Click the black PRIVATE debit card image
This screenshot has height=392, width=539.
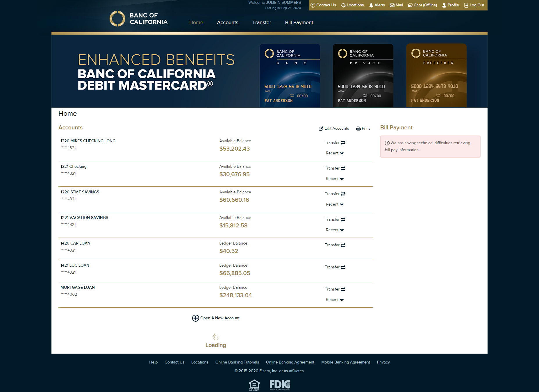[363, 76]
